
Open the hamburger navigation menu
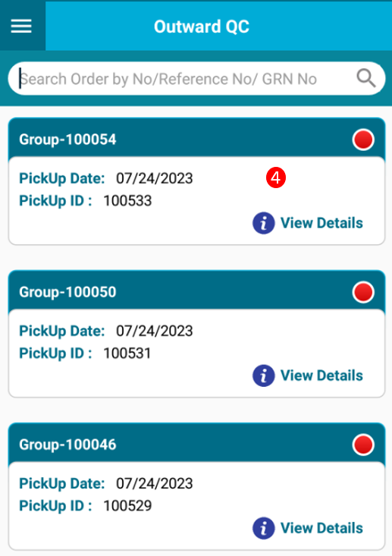(21, 27)
